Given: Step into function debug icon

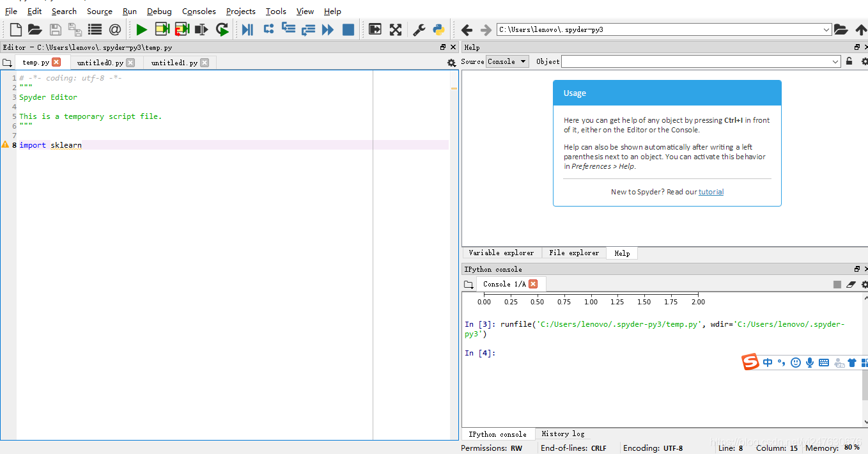Looking at the screenshot, I should pyautogui.click(x=288, y=29).
